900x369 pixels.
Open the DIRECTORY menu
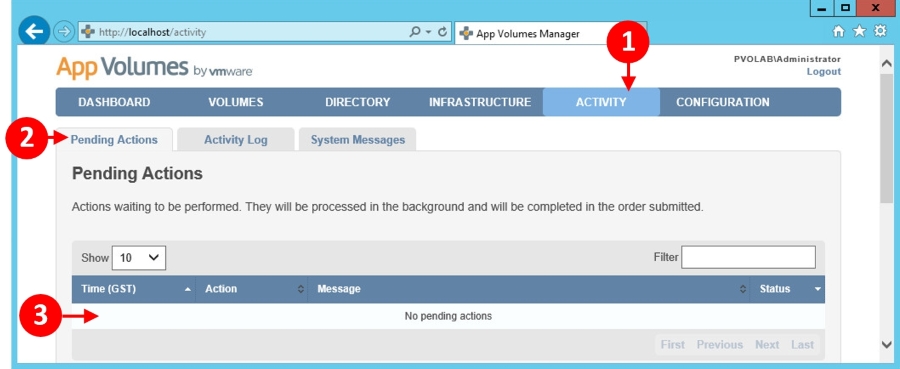pos(358,102)
